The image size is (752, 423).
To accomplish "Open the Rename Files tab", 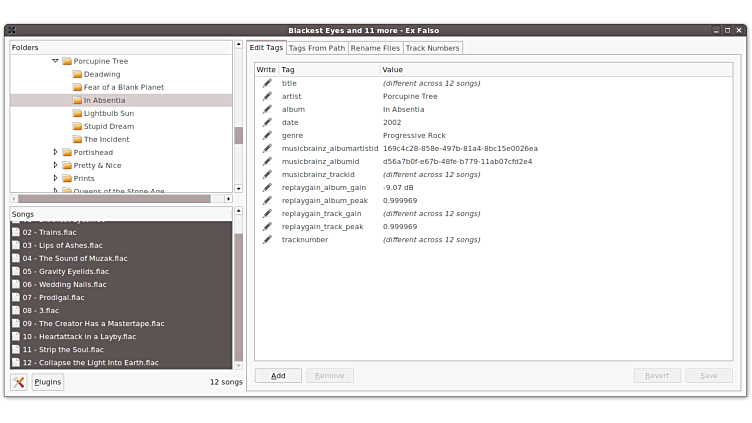I will [375, 48].
